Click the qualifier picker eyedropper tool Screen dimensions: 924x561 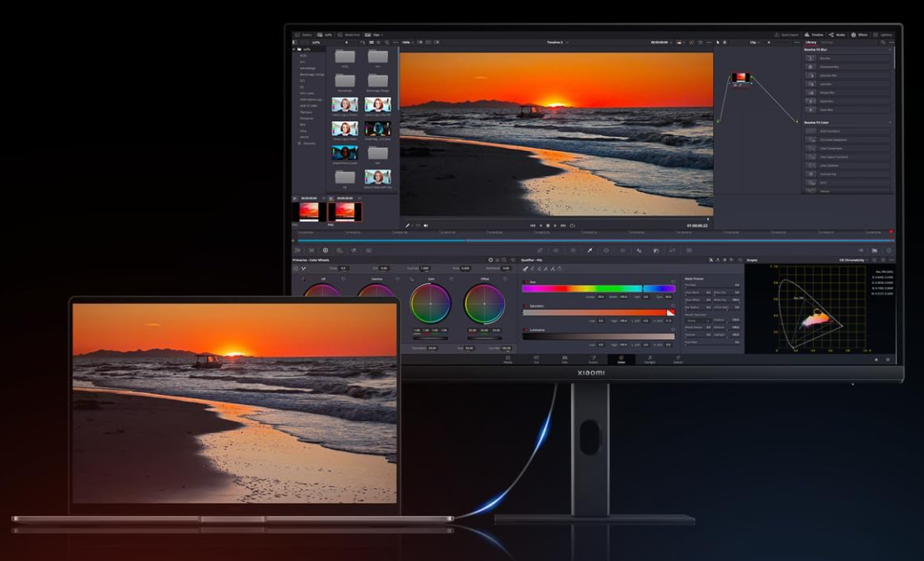tap(524, 269)
